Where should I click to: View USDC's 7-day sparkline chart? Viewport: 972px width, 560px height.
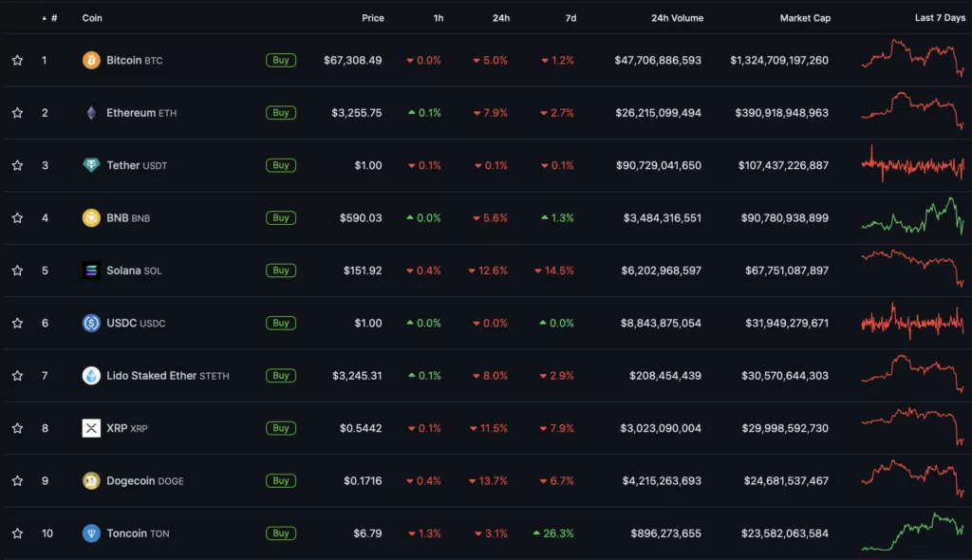(912, 321)
